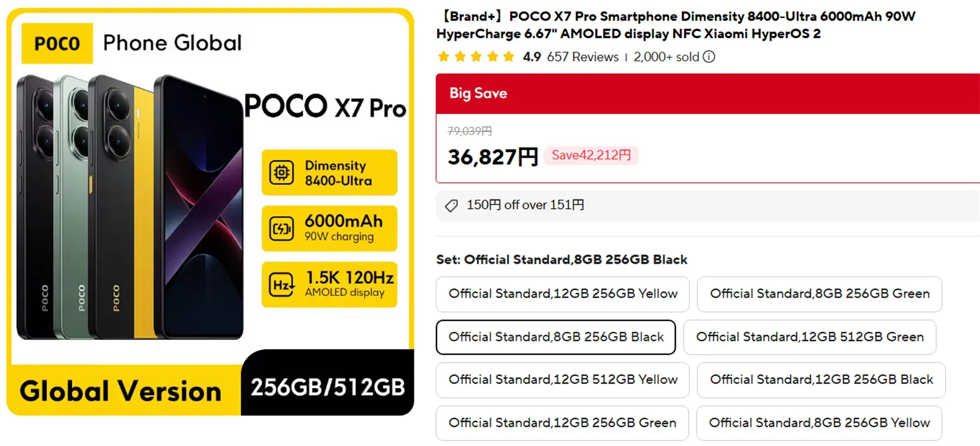Viewport: 980px width, 446px height.
Task: Choose Official Standard 12GB 512GB Yellow
Action: [562, 380]
